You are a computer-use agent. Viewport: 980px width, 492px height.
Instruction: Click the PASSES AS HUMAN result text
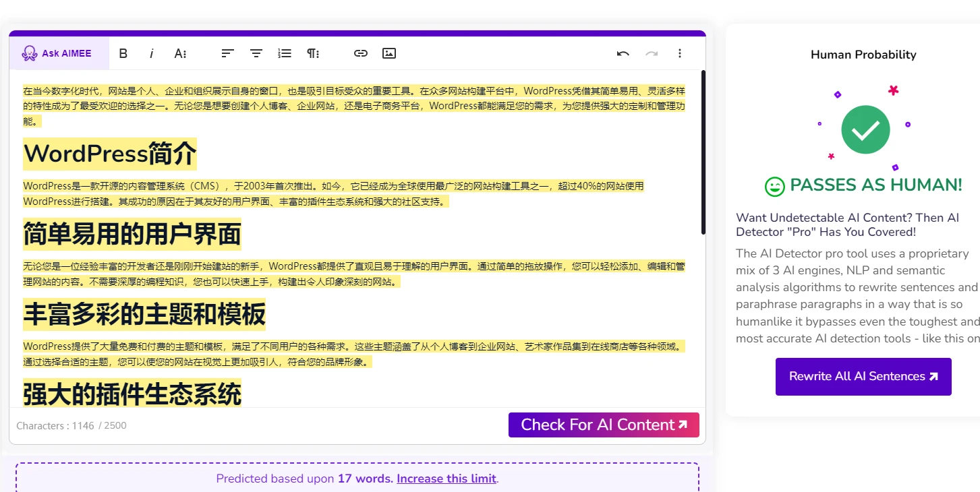click(876, 185)
